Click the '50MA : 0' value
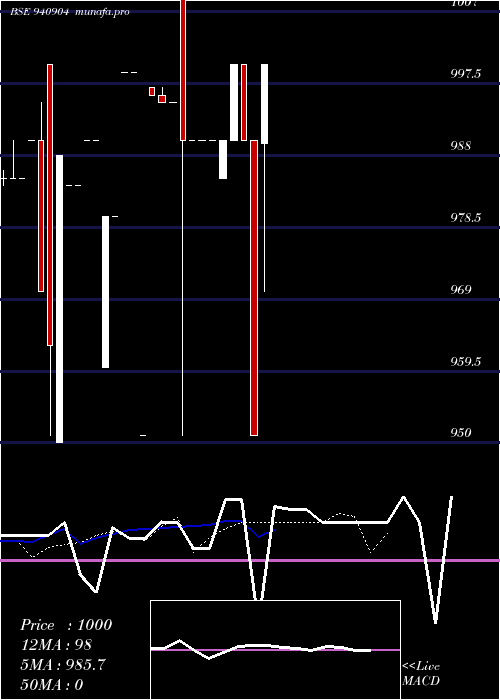This screenshot has height=700, width=500. click(52, 684)
